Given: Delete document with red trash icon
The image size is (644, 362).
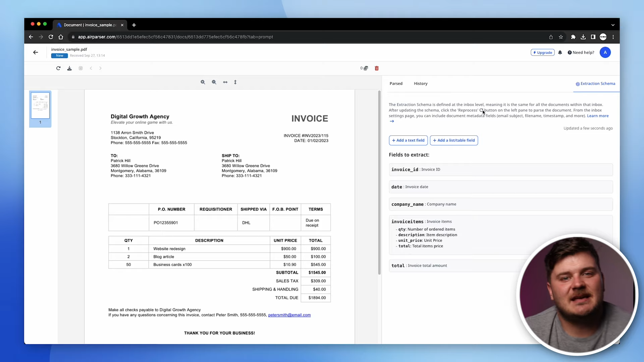Looking at the screenshot, I should 377,68.
